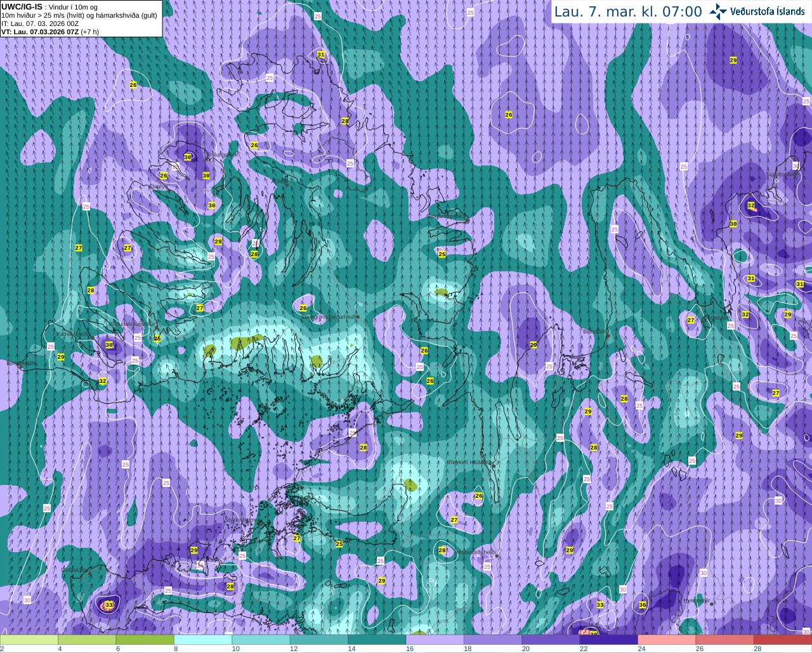Click the 10–12 m/s light teal legend swatch

261,640
